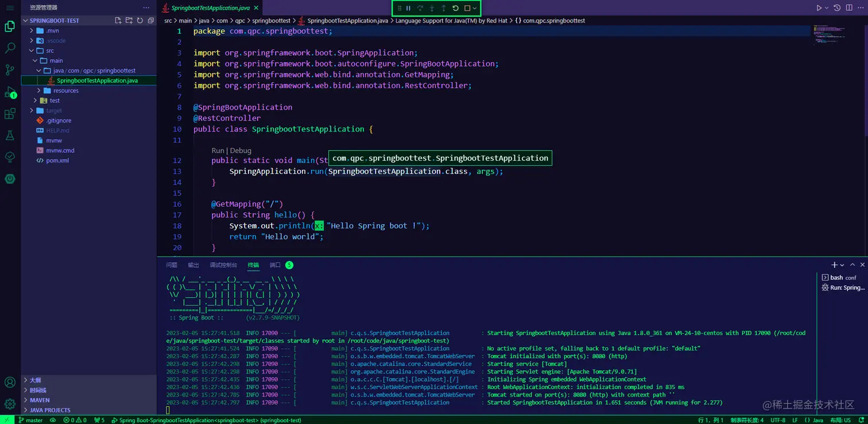
Task: Switch to the 问题 panel tab
Action: click(172, 265)
